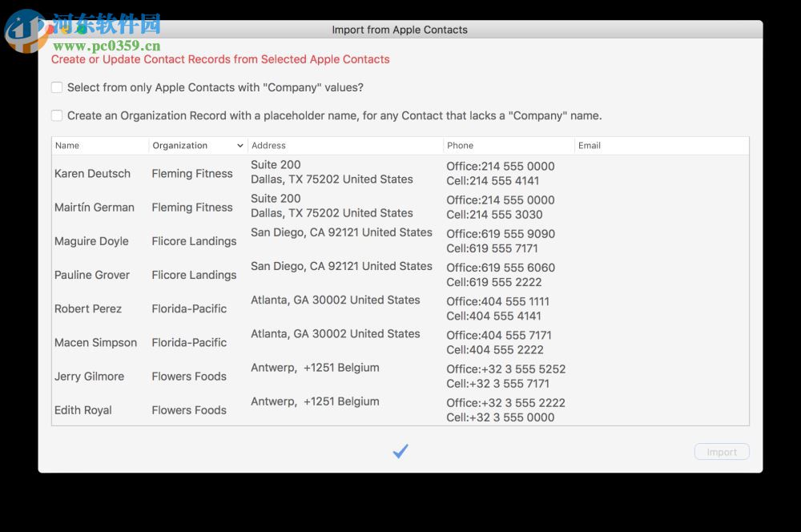The image size is (801, 532).
Task: Click Maguire Doyle's row
Action: tap(91, 241)
